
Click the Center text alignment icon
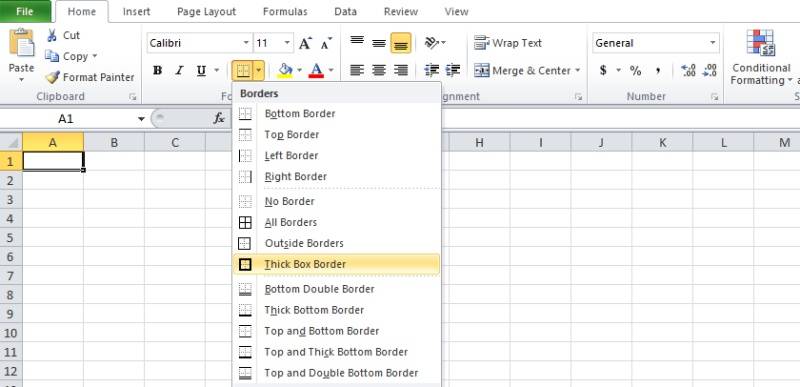coord(379,70)
